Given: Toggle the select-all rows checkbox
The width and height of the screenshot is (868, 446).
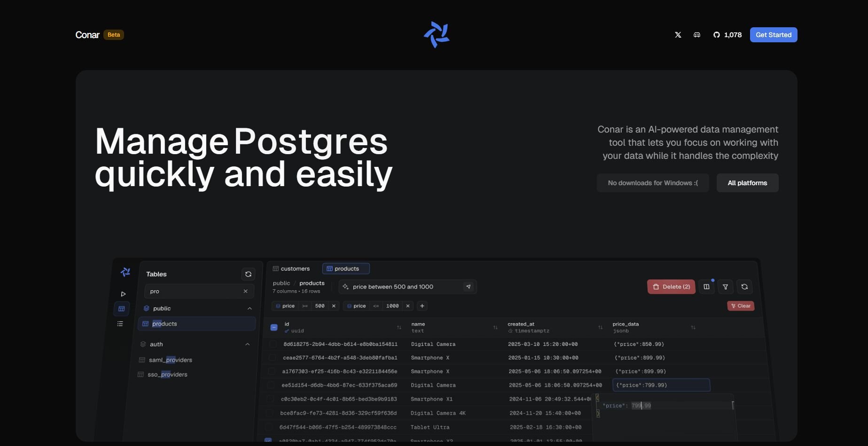Looking at the screenshot, I should [274, 327].
